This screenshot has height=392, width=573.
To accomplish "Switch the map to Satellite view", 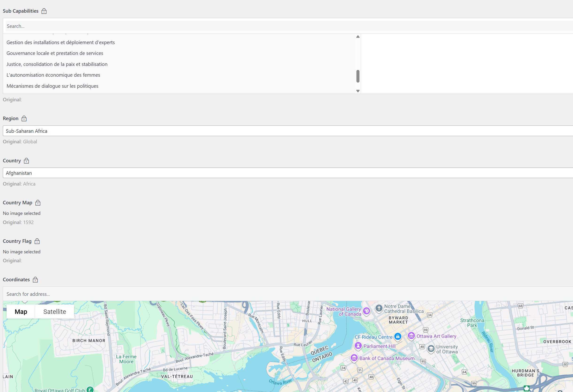I will click(54, 312).
